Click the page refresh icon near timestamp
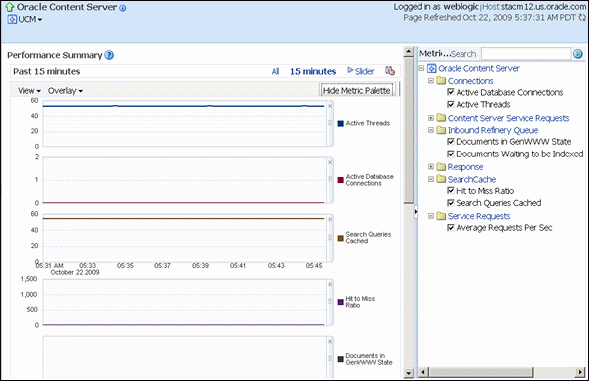Viewport: 589px width, 381px height. [582, 17]
